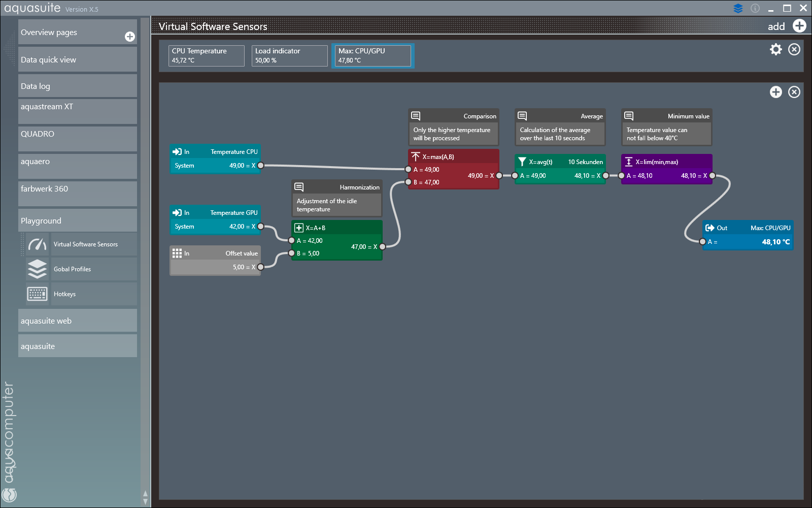Click X=A+B block output connector
The image size is (812, 508).
pyautogui.click(x=382, y=246)
